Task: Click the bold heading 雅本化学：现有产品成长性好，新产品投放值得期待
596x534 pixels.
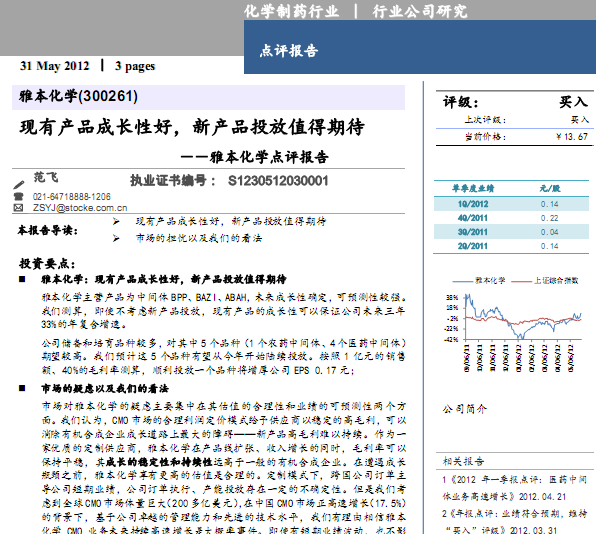Action: coord(164,279)
